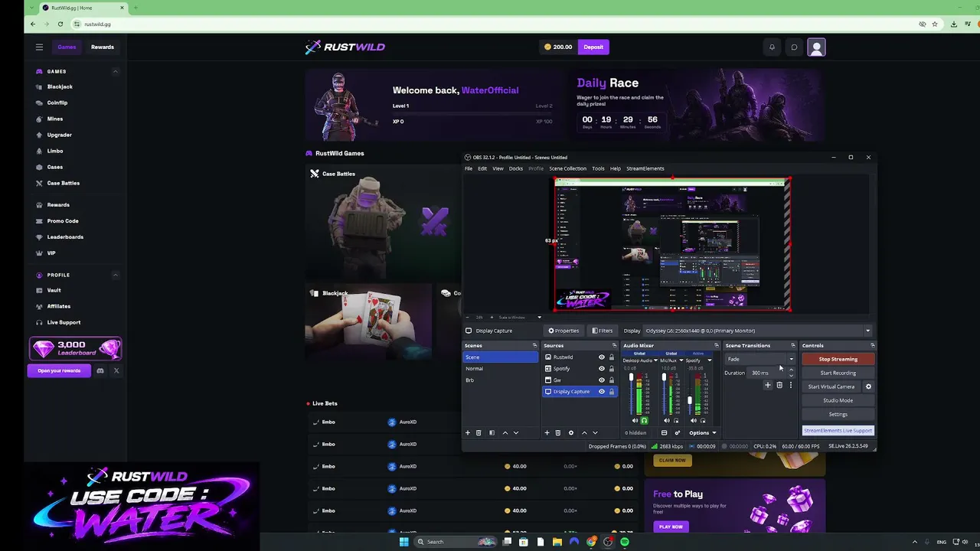Open the Docks menu in OBS
980x551 pixels.
coord(516,168)
